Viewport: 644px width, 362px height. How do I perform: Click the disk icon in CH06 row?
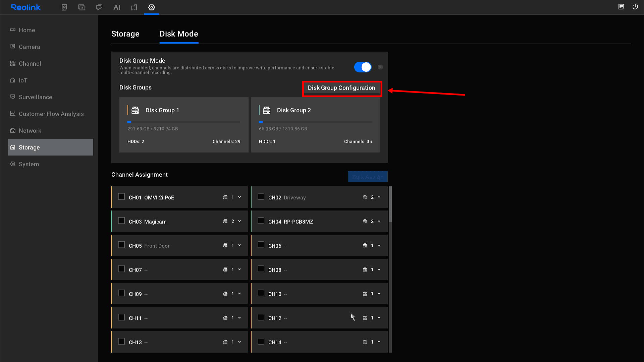point(365,246)
